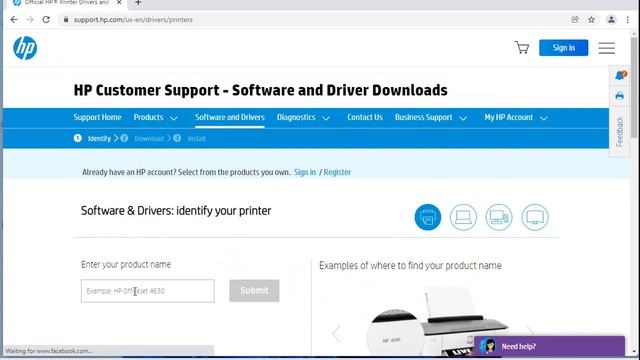Open the hamburger menu
Screen dimensions: 640x360
pyautogui.click(x=607, y=48)
